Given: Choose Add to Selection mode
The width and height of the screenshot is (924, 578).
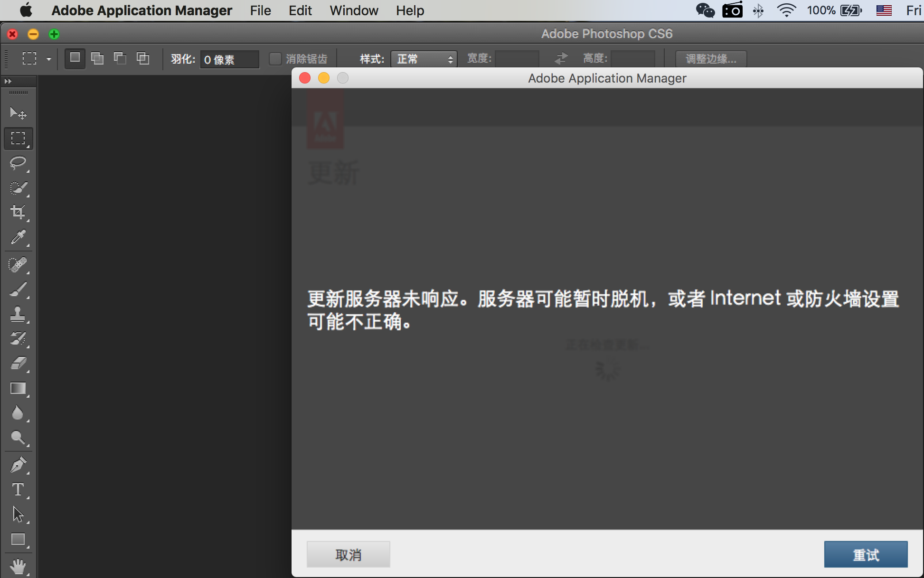Looking at the screenshot, I should pyautogui.click(x=97, y=58).
